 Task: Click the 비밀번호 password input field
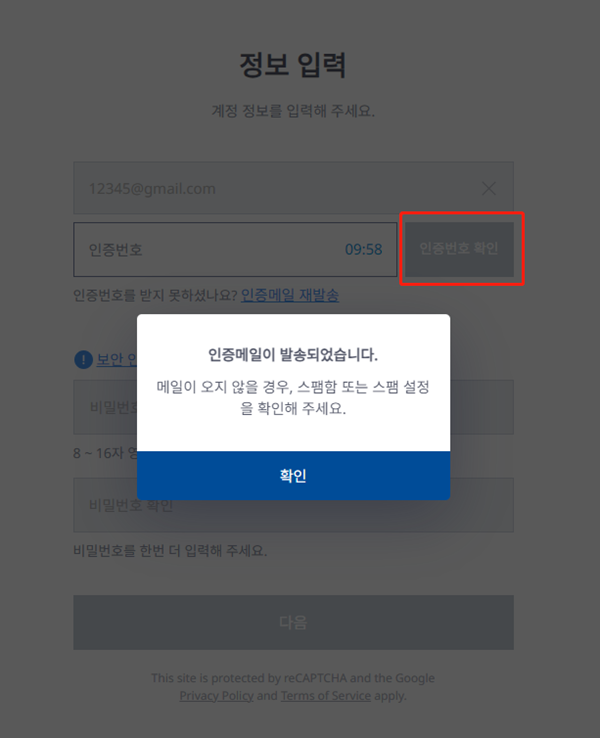pyautogui.click(x=293, y=407)
